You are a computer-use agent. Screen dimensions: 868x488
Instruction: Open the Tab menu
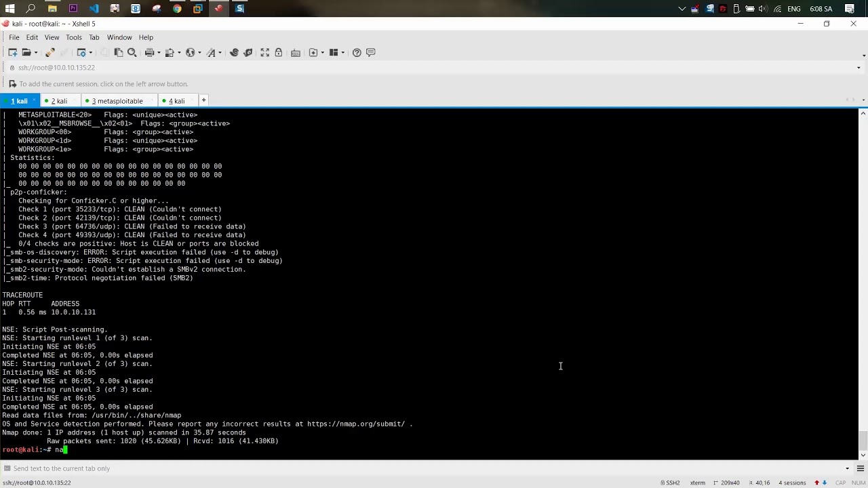coord(94,37)
